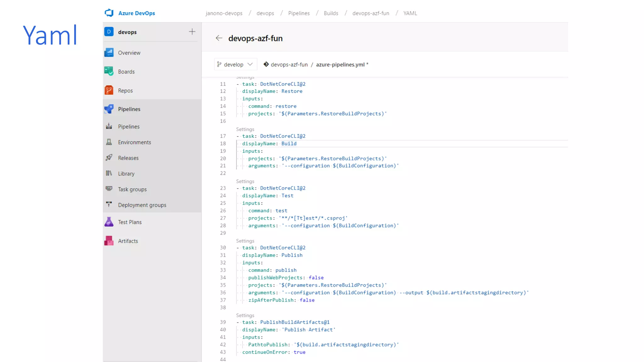Click the Overview sidebar icon
Image resolution: width=644 pixels, height=362 pixels.
pyautogui.click(x=109, y=52)
